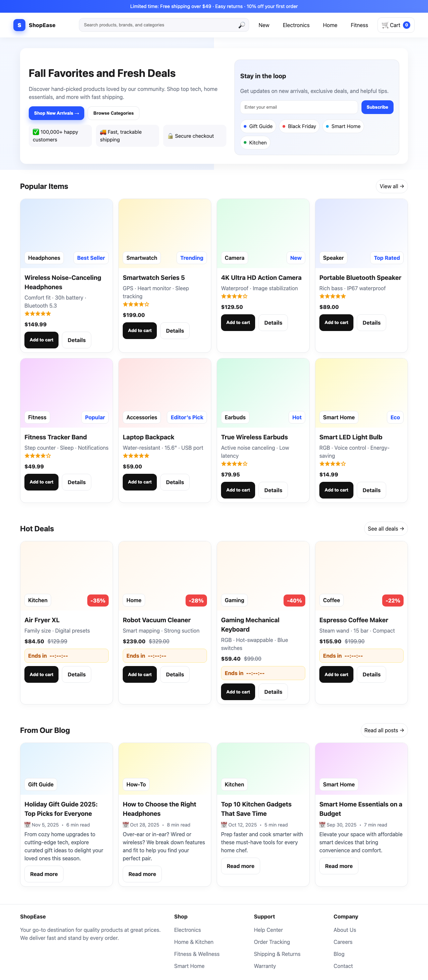Toggle the Kitchen topic chip
The width and height of the screenshot is (428, 980).
(255, 142)
